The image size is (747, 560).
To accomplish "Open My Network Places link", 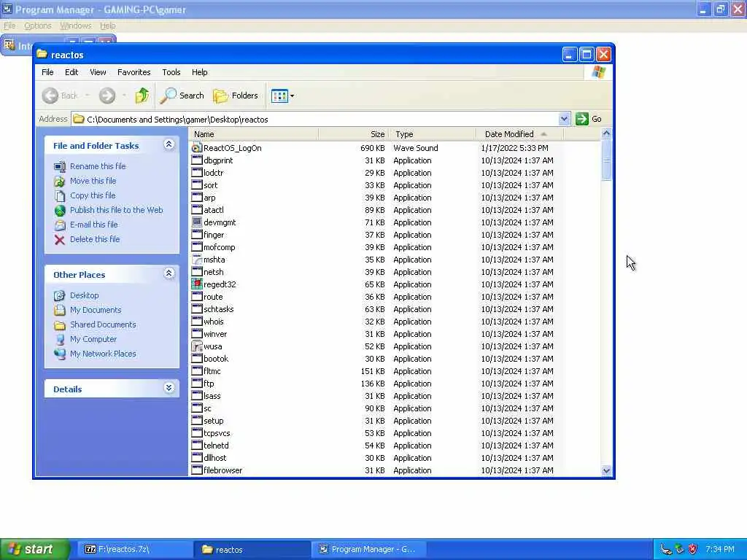I will [x=103, y=354].
